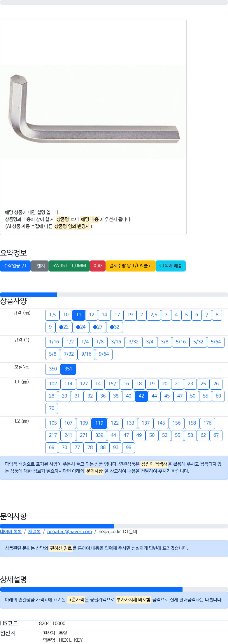Viewport: 228px width, 644px height.
Task: Select the 12 mm size option
Action: [92, 315]
